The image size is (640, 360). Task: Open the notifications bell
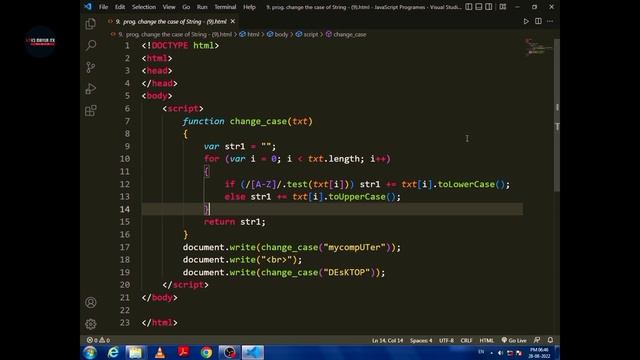click(550, 340)
